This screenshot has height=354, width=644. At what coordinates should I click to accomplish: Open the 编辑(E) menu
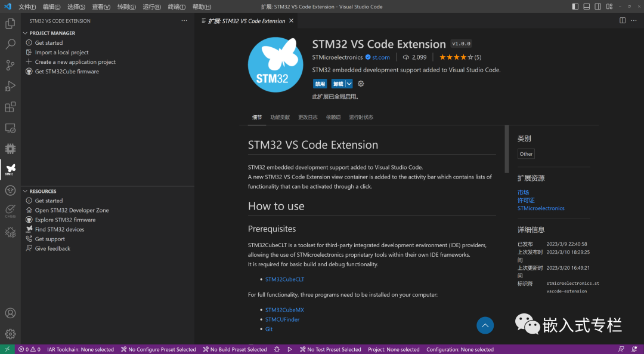52,7
